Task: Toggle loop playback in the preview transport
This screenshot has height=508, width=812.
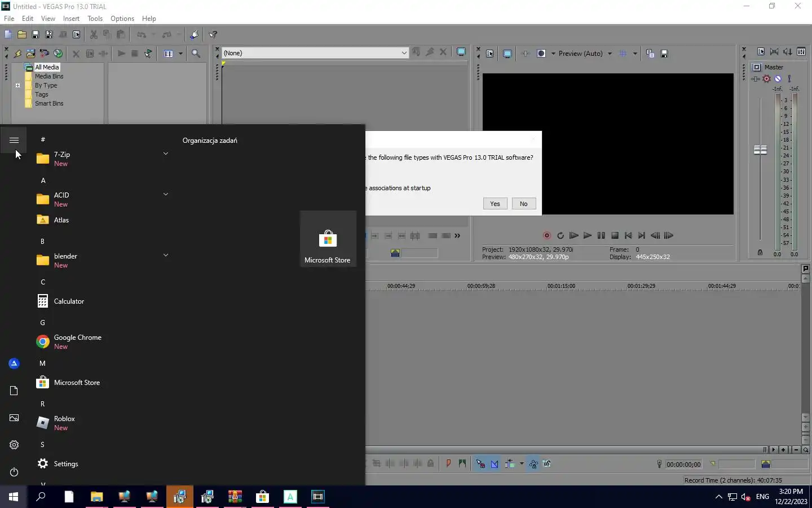Action: coord(561,236)
